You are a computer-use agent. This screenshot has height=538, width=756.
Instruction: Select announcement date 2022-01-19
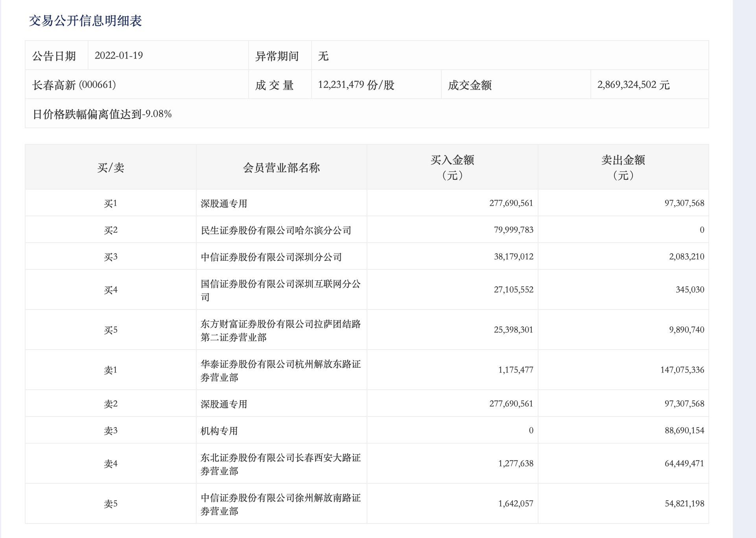coord(119,55)
